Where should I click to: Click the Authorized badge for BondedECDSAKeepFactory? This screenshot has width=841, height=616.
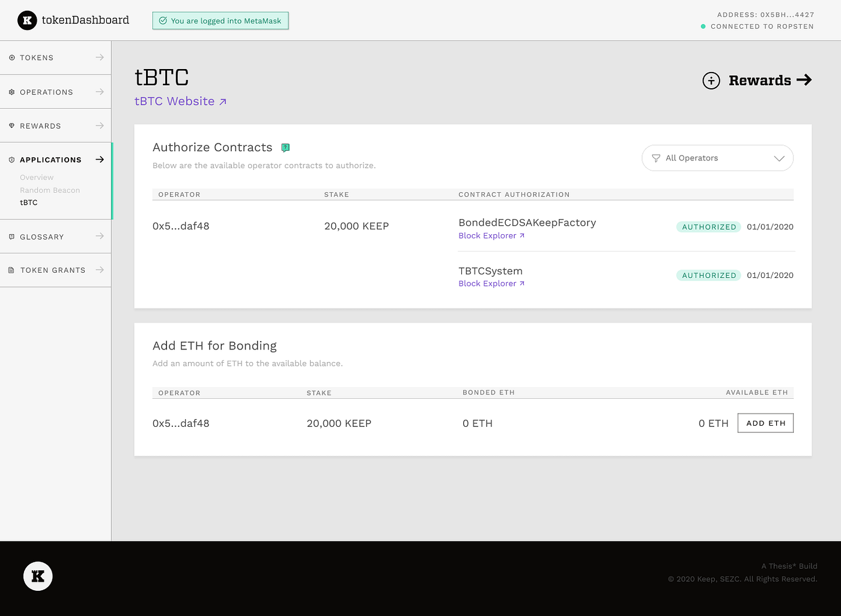pyautogui.click(x=709, y=227)
